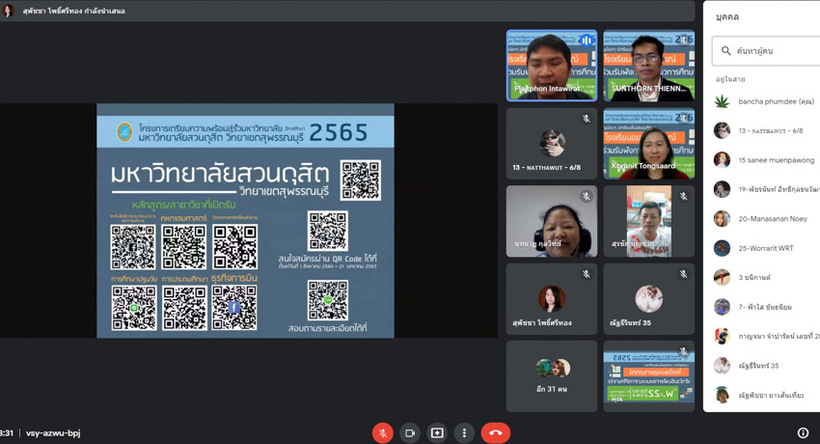Click the meeting code vsy-azwu-bpj
The width and height of the screenshot is (820, 444).
click(53, 433)
